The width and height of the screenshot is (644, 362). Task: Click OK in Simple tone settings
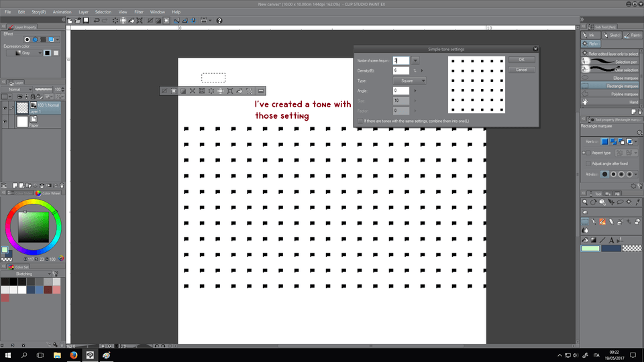tap(522, 60)
